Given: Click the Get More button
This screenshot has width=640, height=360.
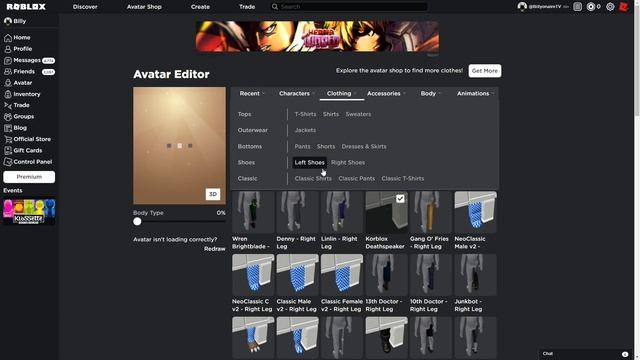Looking at the screenshot, I should point(485,71).
